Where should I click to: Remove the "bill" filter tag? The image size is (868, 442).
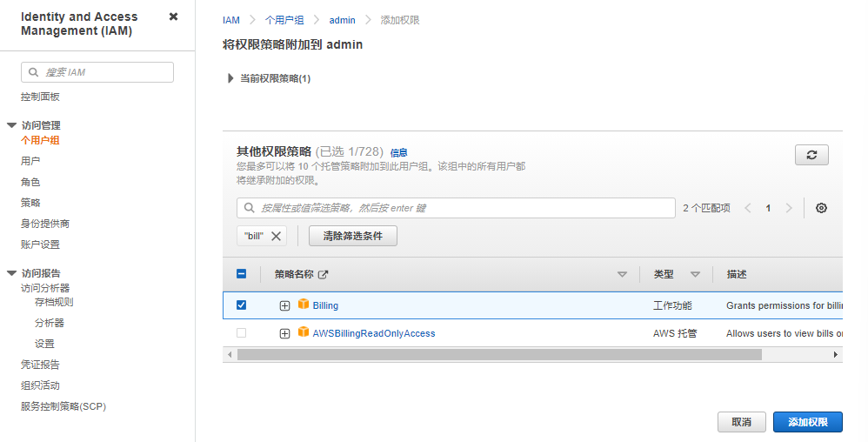(x=276, y=236)
